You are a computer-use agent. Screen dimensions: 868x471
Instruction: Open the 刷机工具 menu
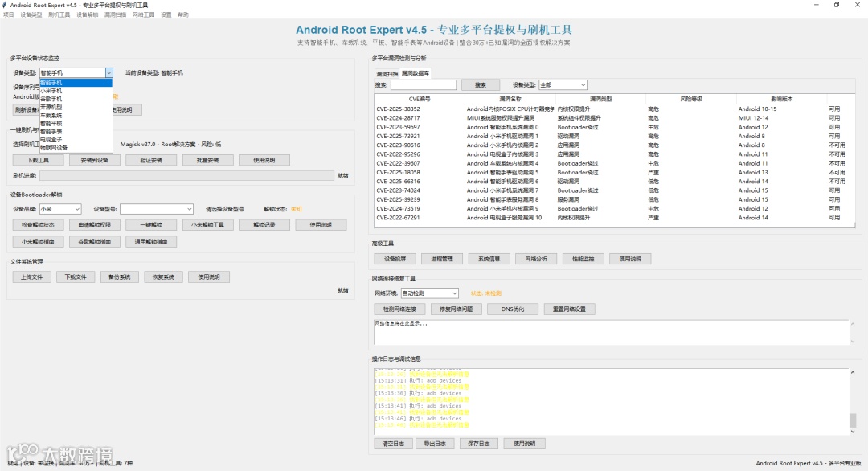click(x=59, y=15)
